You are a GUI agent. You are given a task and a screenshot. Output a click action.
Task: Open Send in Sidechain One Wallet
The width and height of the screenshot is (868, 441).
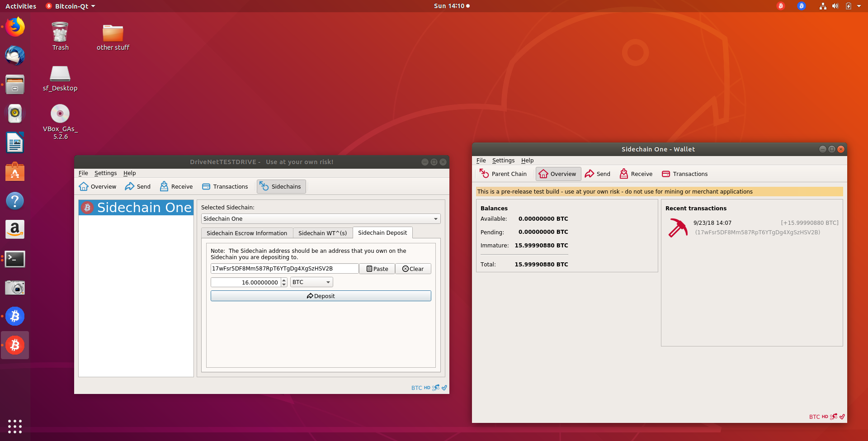tap(598, 174)
